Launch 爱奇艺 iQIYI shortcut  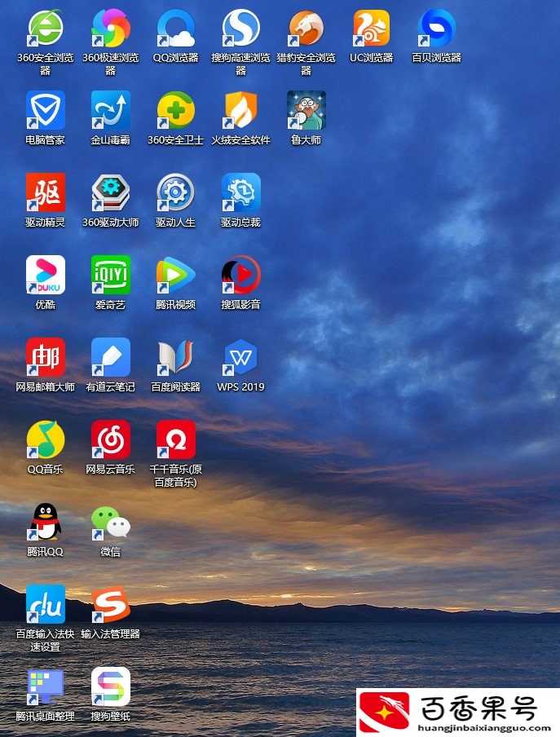[x=110, y=275]
